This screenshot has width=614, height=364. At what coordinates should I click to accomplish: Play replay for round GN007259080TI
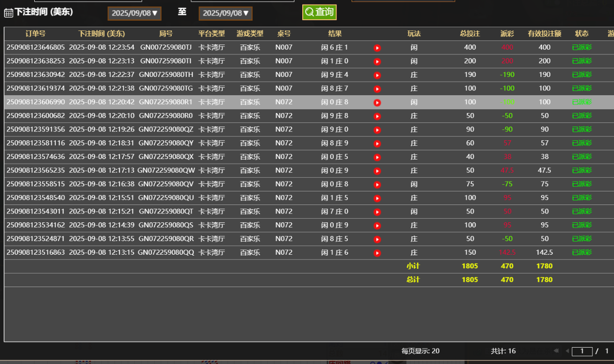(377, 61)
